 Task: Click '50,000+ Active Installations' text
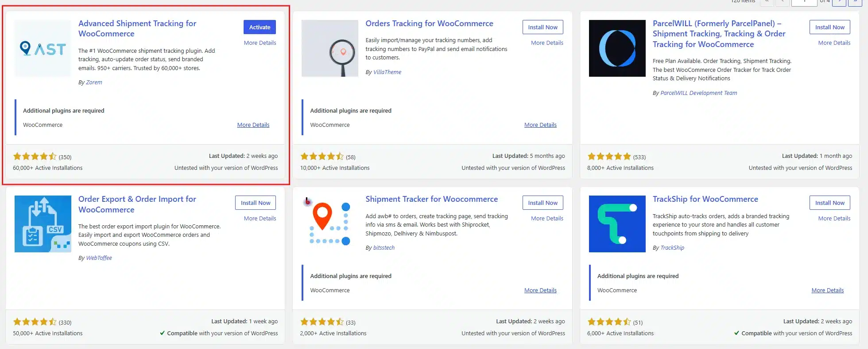pyautogui.click(x=48, y=333)
